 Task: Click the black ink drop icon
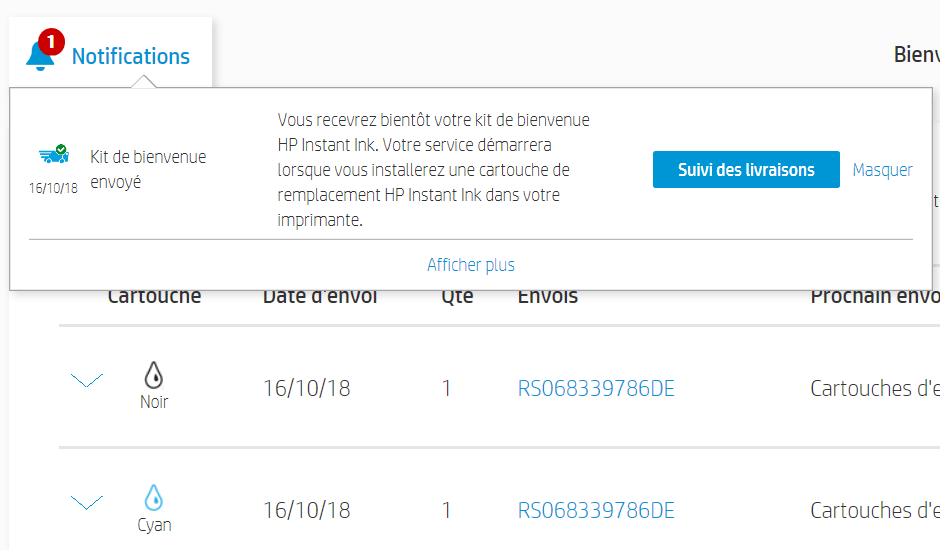point(154,375)
